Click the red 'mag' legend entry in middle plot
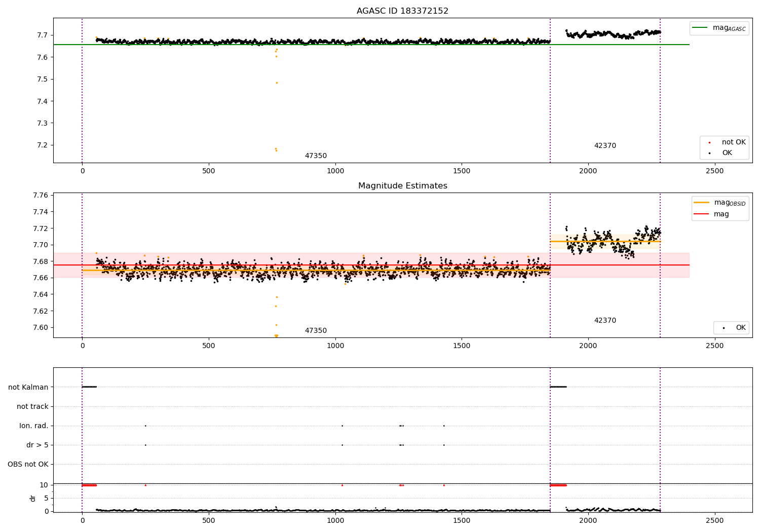 click(x=712, y=214)
